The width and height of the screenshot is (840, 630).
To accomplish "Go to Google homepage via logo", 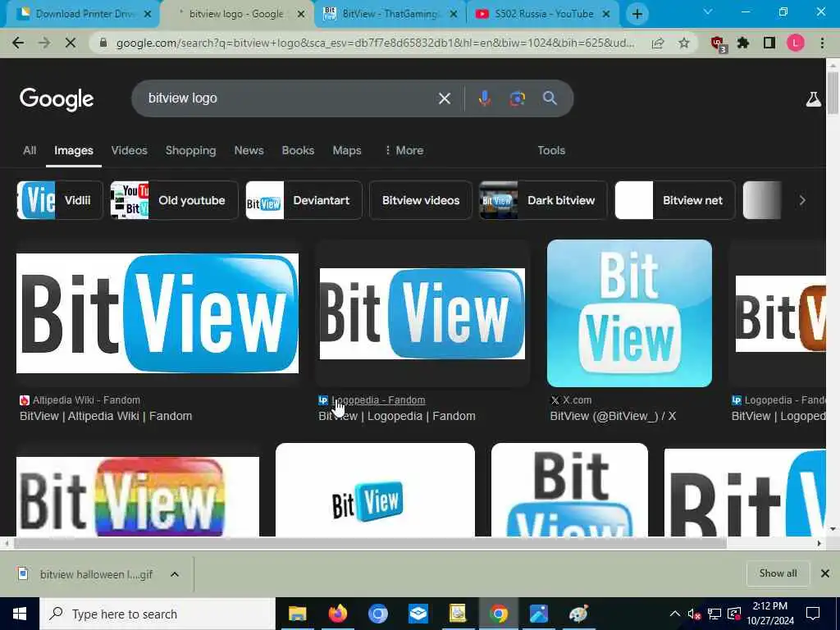I will coord(57,99).
